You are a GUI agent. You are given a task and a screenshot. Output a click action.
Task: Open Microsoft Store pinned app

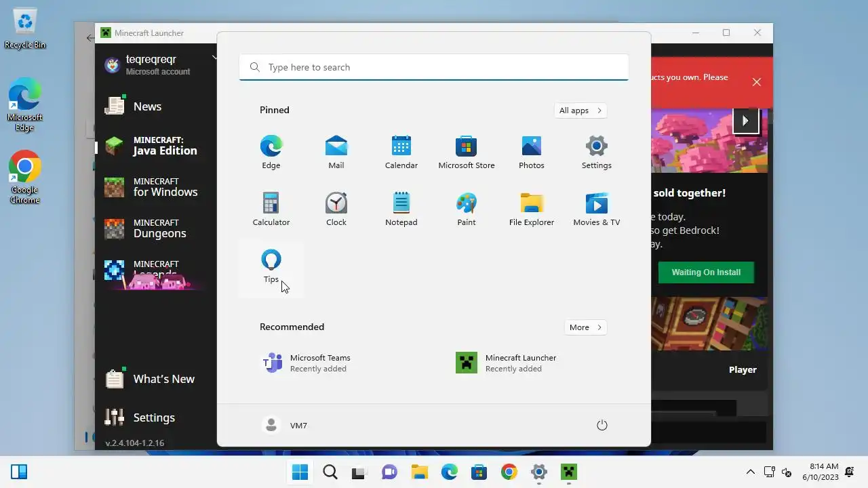click(x=466, y=152)
